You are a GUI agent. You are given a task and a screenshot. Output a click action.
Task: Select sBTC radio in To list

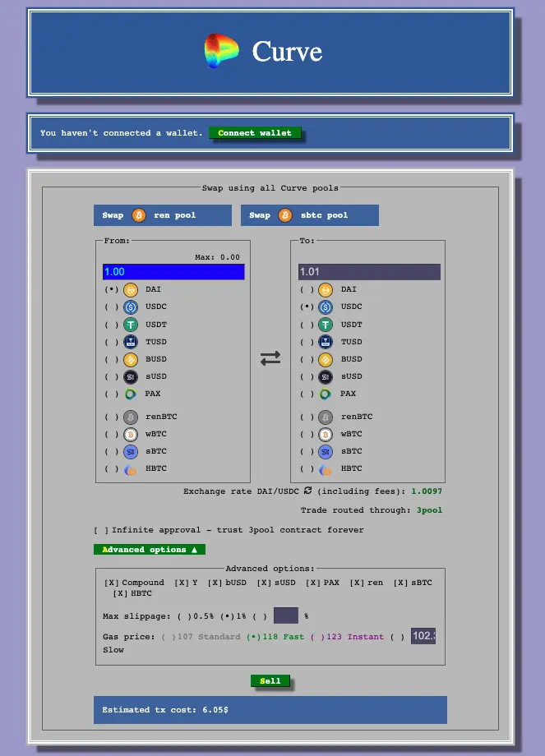point(307,452)
